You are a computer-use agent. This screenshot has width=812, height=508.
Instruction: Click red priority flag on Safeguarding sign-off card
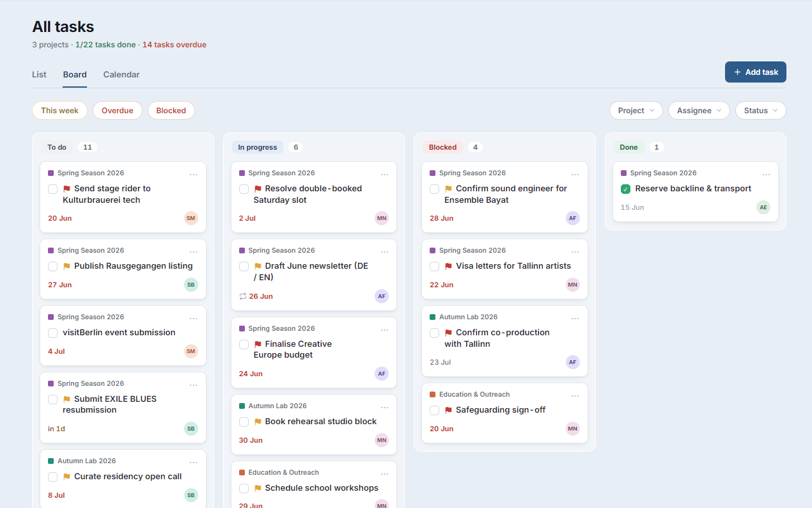tap(449, 410)
